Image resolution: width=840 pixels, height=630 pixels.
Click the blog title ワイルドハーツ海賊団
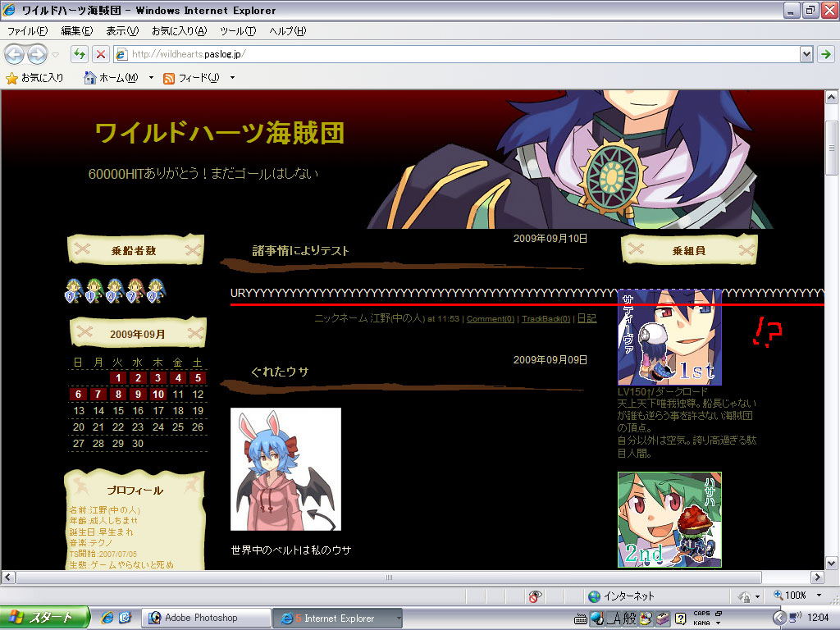point(220,133)
